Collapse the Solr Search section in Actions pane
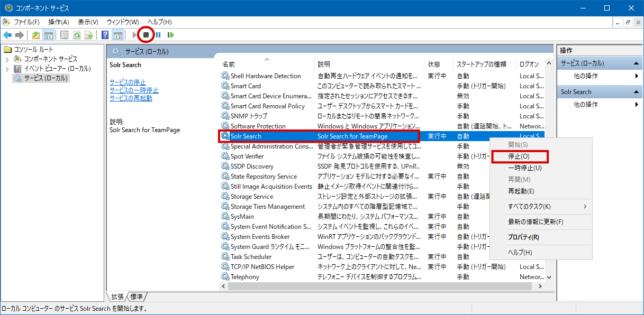 [638, 92]
